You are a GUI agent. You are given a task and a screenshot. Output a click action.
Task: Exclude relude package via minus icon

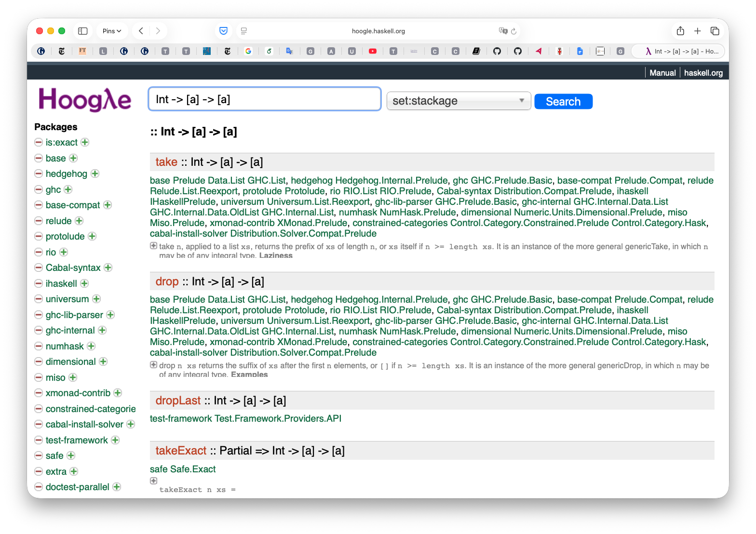pyautogui.click(x=39, y=221)
